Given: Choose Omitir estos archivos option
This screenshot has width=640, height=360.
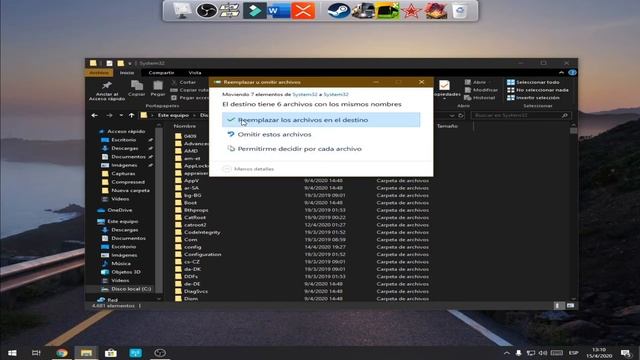Looking at the screenshot, I should 274,134.
